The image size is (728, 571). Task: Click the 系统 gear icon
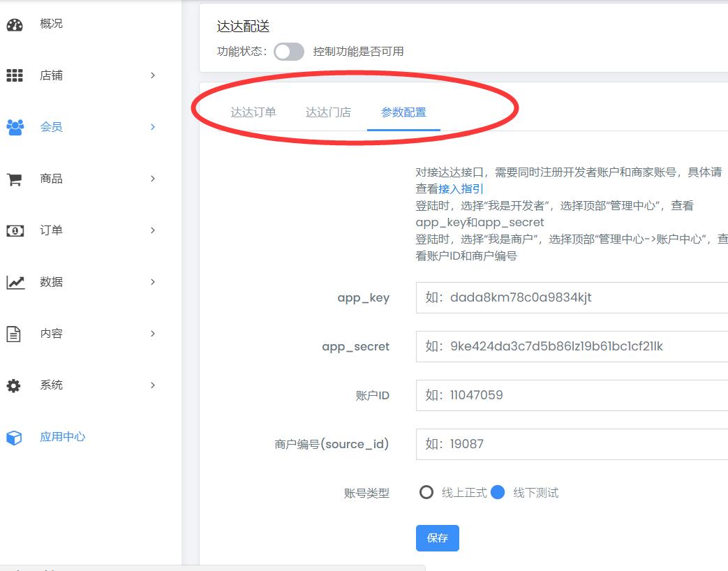pos(13,385)
